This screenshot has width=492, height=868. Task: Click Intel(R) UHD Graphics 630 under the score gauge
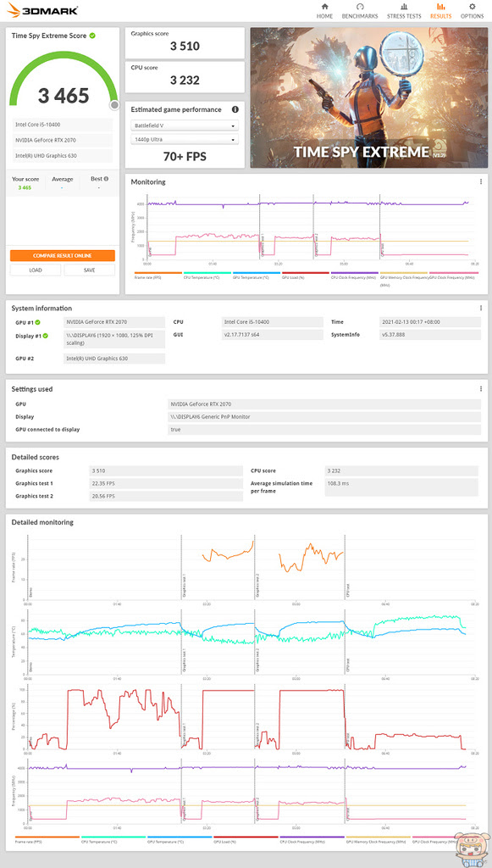tap(63, 156)
